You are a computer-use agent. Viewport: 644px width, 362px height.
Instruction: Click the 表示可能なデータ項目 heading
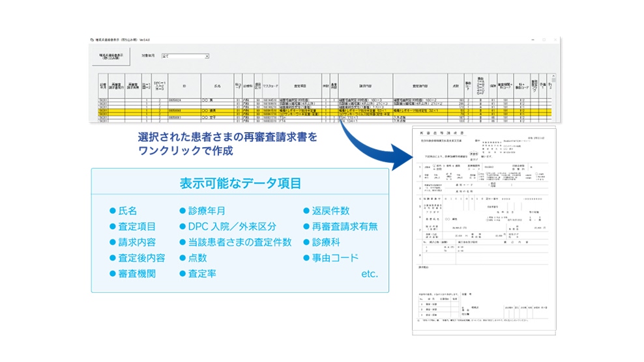pyautogui.click(x=241, y=184)
